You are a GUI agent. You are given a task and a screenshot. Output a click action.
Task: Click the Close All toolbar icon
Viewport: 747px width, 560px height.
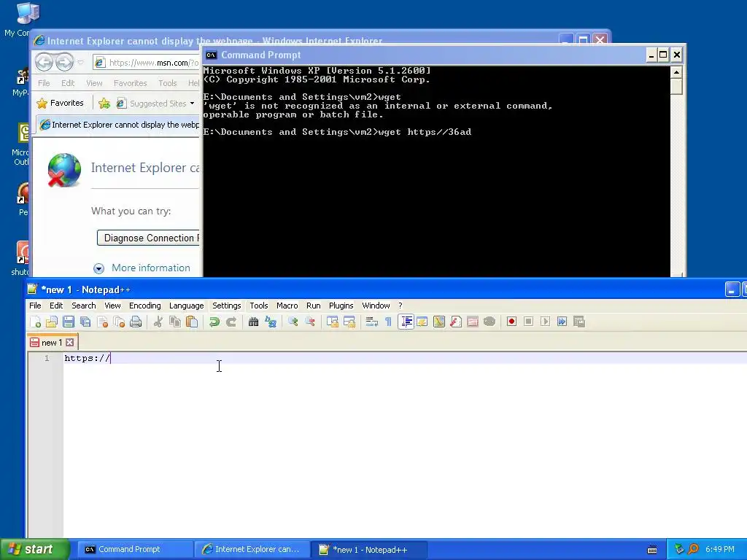pyautogui.click(x=119, y=322)
